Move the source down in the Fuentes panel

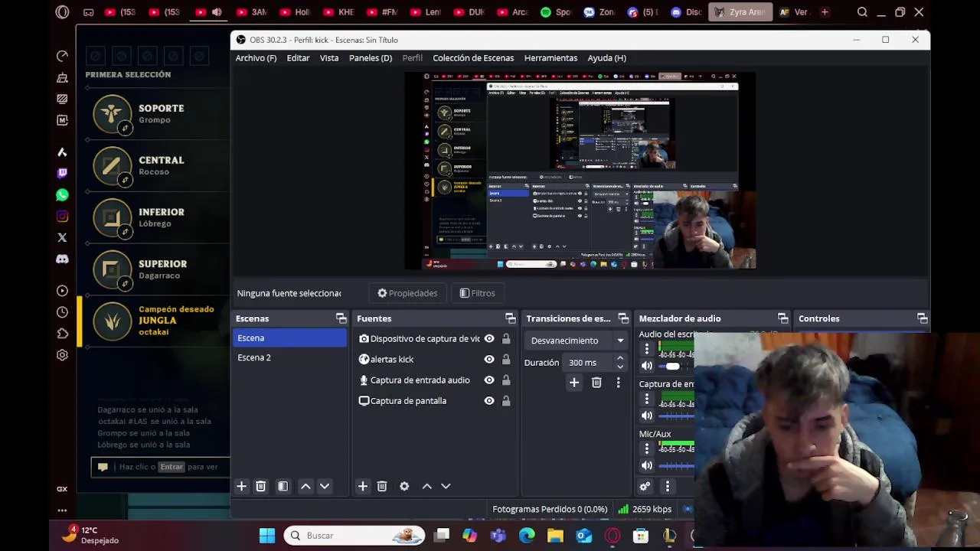pos(446,486)
